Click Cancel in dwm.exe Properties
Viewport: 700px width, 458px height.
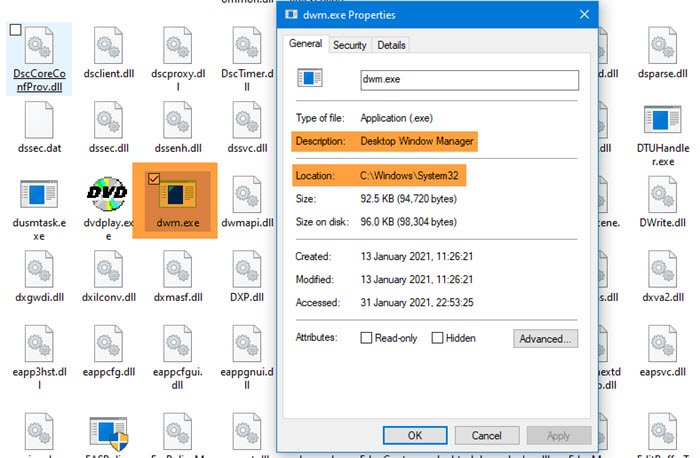click(487, 435)
